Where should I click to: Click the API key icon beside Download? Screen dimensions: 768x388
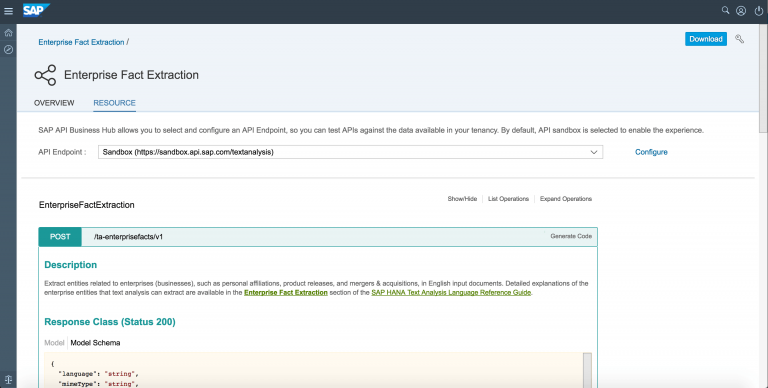740,39
